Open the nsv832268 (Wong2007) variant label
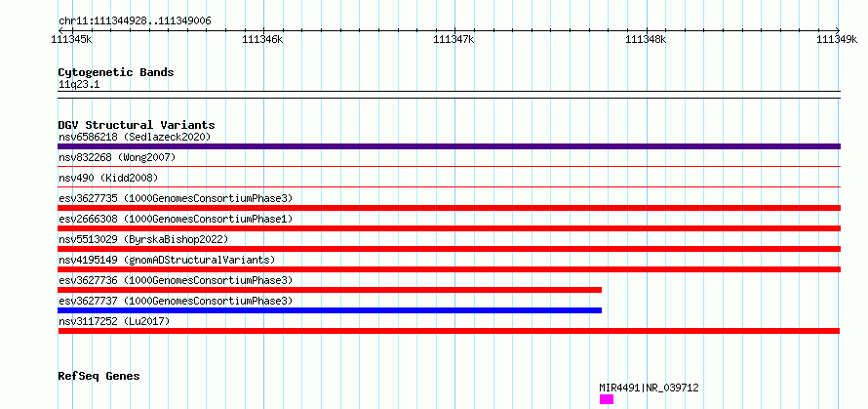 [117, 157]
